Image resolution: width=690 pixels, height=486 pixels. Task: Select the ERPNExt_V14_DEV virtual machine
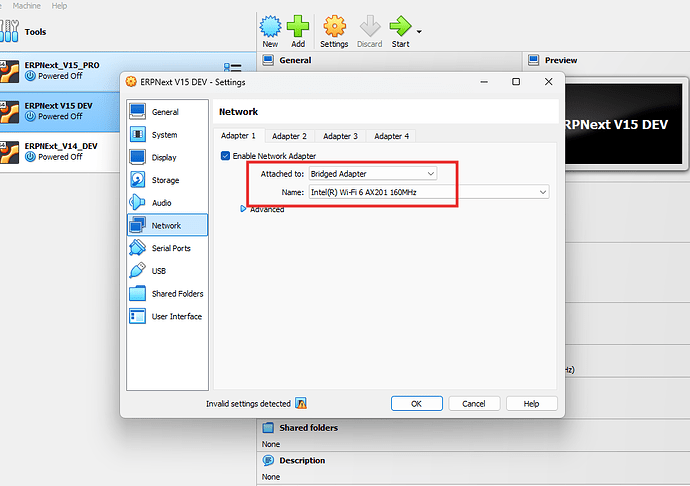coord(60,151)
